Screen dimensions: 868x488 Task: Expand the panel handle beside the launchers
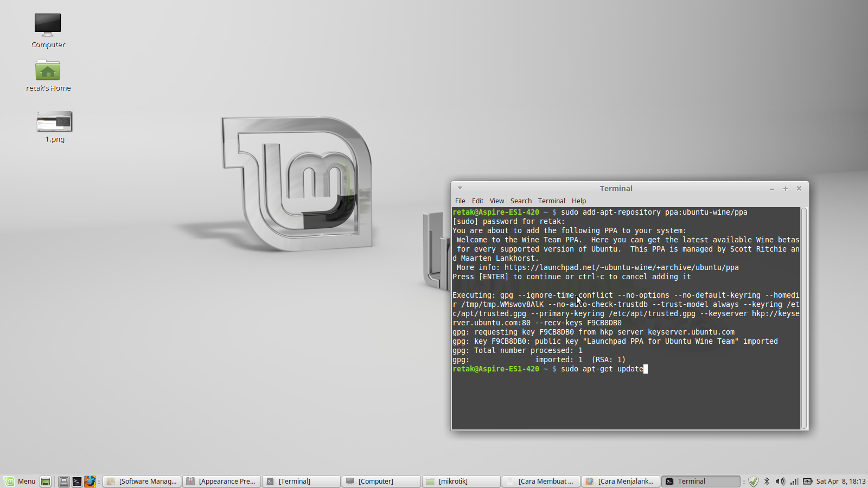click(x=99, y=481)
